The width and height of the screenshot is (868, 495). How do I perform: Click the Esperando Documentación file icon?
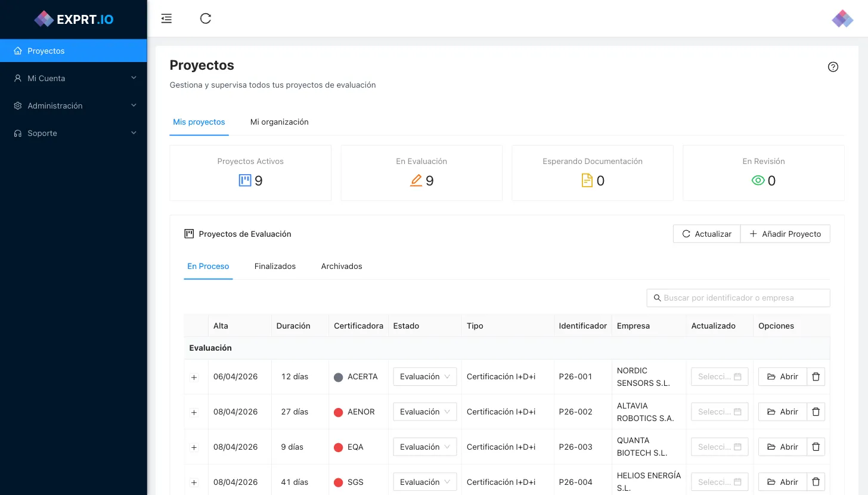coord(587,181)
